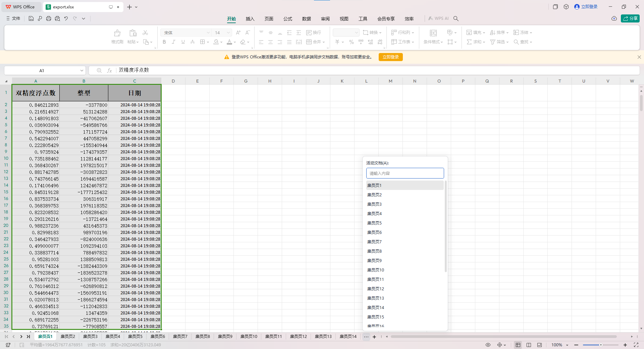Screen dimensions: 644x349
Task: Open the font name 宋体 dropdown
Action: [x=208, y=33]
